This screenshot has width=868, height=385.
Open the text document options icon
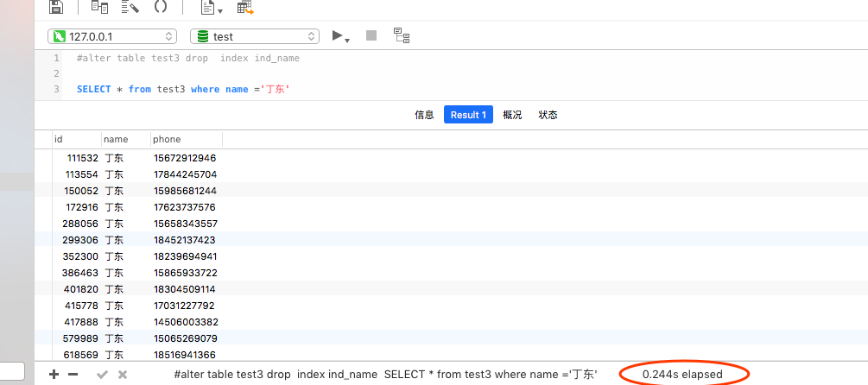pos(207,8)
